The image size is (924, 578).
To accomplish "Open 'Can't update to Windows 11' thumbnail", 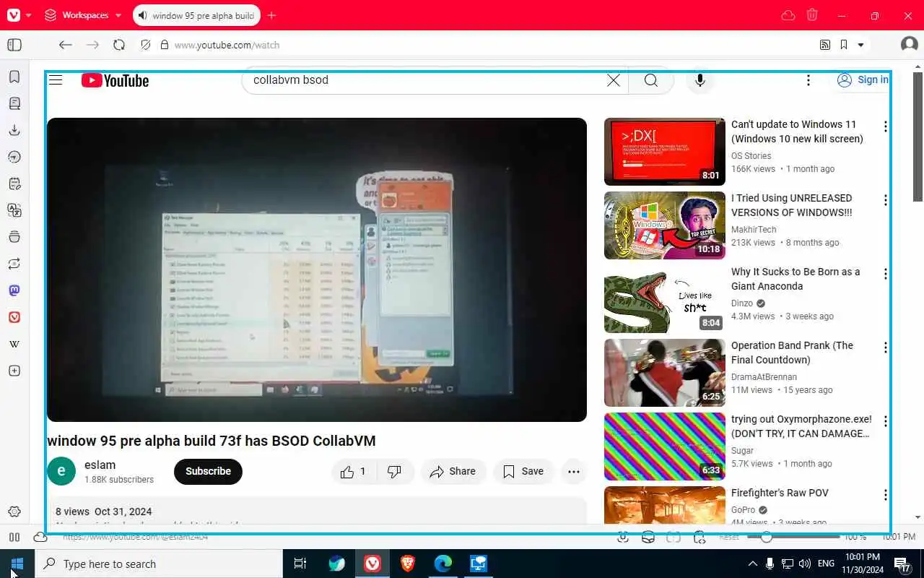I will (665, 152).
